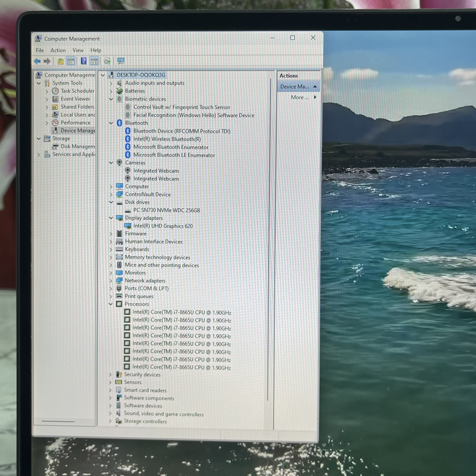Click the Firmware category icon
Screen dimensions: 476x476
coord(119,234)
